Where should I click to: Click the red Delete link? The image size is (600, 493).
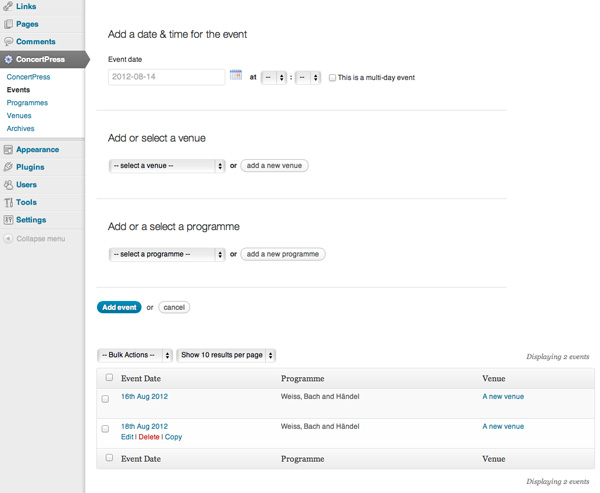[149, 437]
